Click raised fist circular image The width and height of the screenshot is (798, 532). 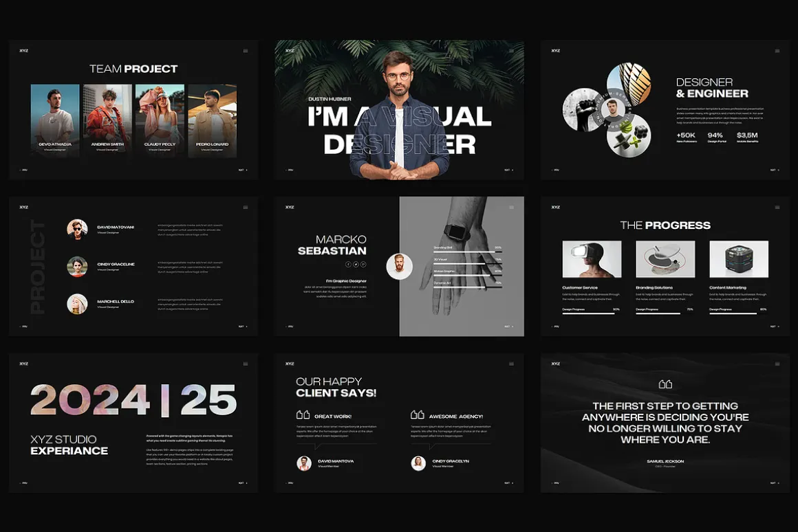coord(582,110)
